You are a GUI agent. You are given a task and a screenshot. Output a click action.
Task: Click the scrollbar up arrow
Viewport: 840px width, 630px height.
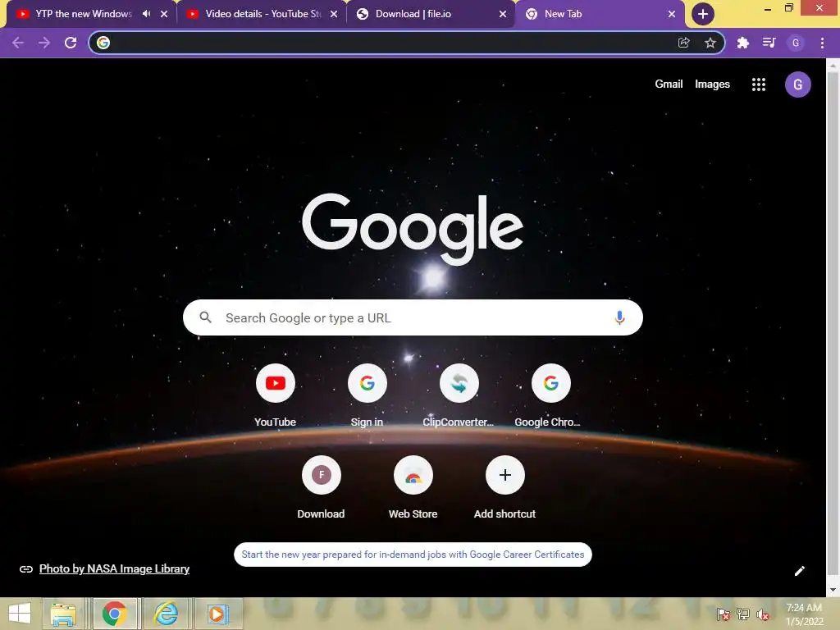833,66
